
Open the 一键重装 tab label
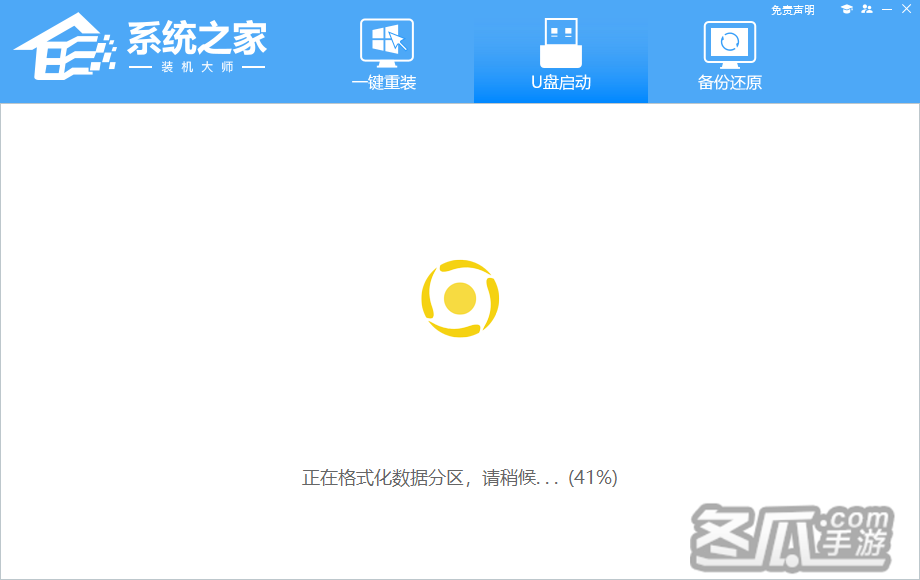(384, 83)
